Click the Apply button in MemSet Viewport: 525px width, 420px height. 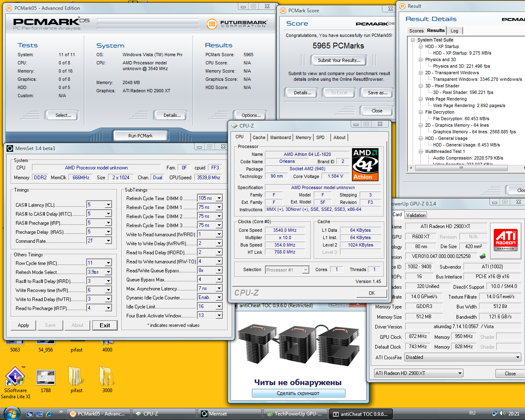pyautogui.click(x=23, y=325)
